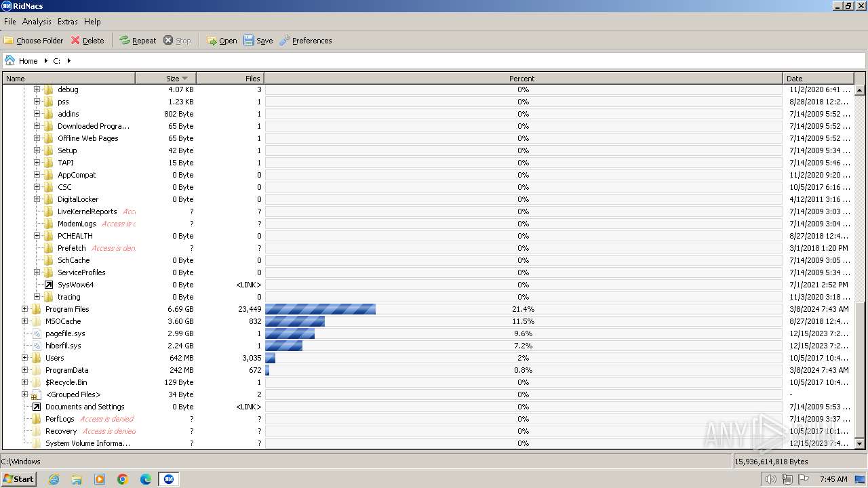Click the Home icon in breadcrumb
This screenshot has height=488, width=868.
pos(9,60)
